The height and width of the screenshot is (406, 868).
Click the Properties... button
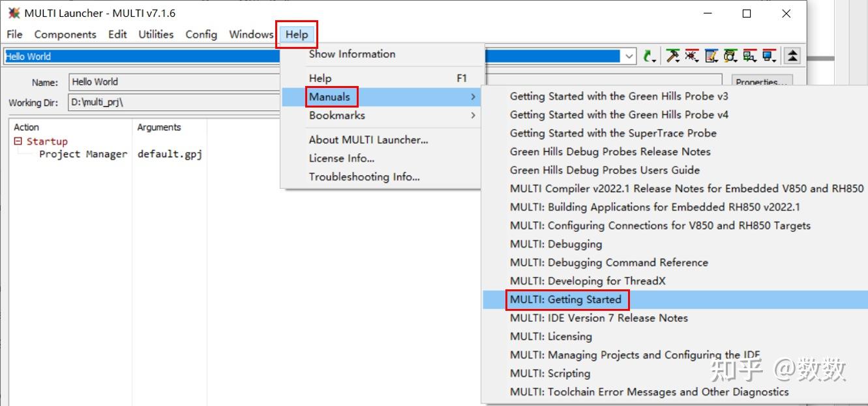[762, 82]
